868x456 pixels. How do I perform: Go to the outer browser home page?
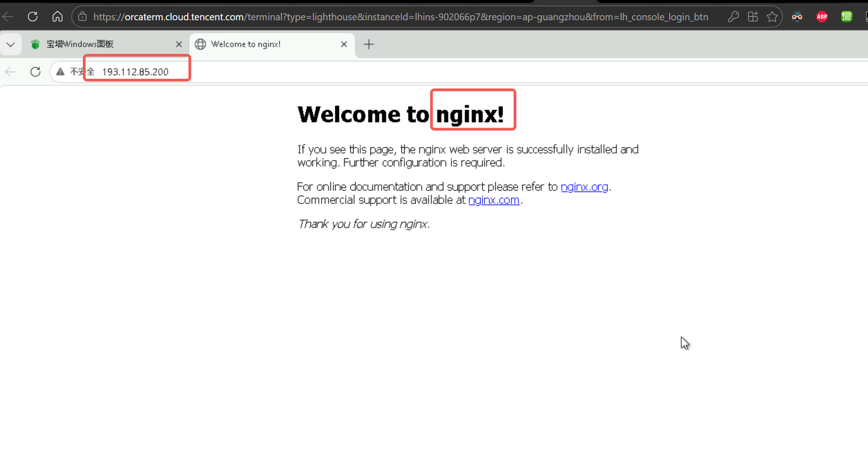58,17
